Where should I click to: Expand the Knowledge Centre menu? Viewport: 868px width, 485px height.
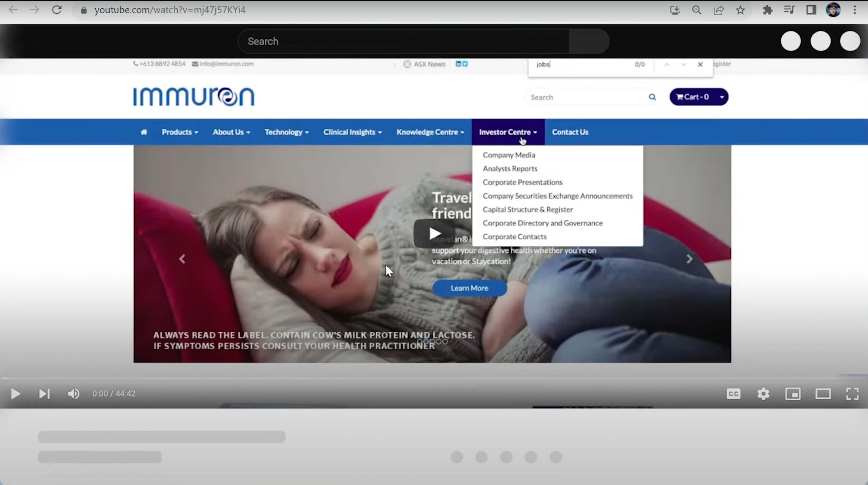430,132
